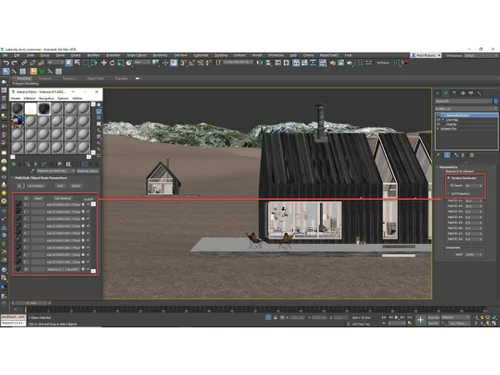Image resolution: width=500 pixels, height=375 pixels.
Task: Open the selection filter dropdown
Action: coord(55,63)
